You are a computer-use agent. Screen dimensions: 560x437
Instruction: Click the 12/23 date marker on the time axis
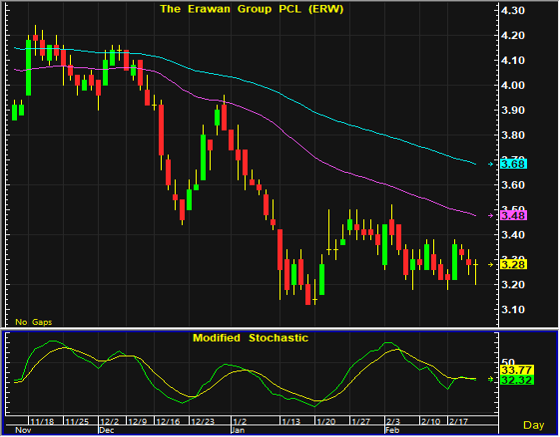pyautogui.click(x=202, y=422)
